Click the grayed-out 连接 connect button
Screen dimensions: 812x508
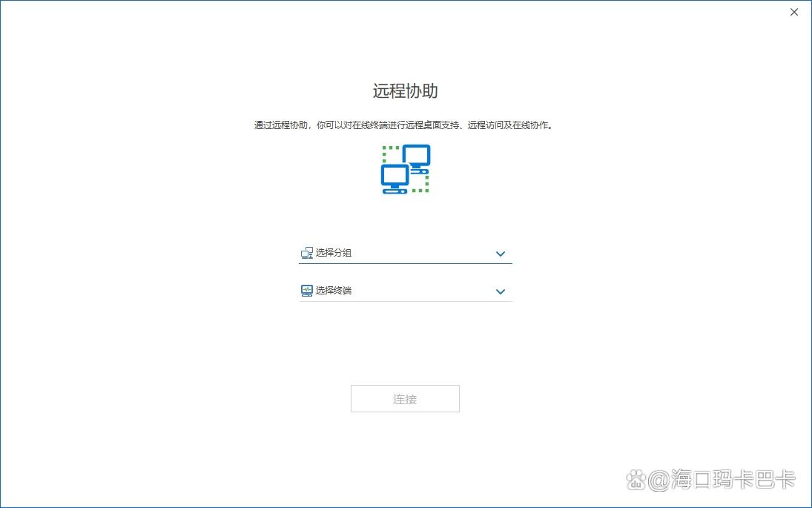point(405,398)
